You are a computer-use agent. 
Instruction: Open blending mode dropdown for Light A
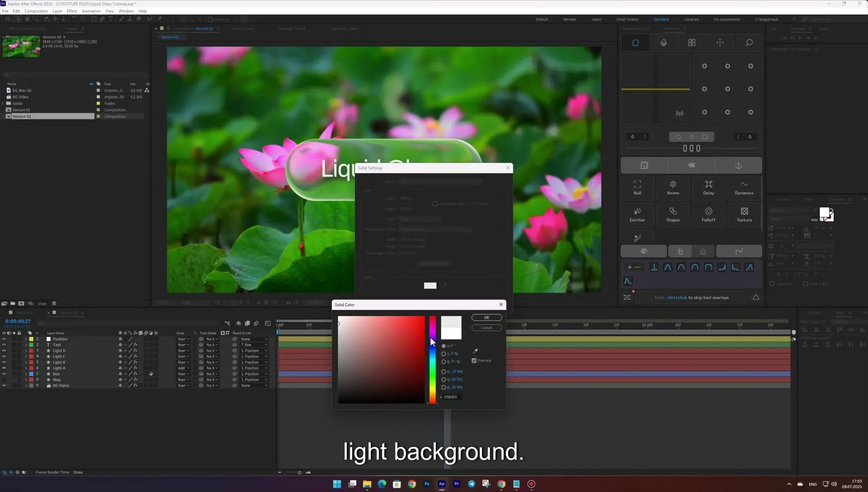pyautogui.click(x=183, y=368)
